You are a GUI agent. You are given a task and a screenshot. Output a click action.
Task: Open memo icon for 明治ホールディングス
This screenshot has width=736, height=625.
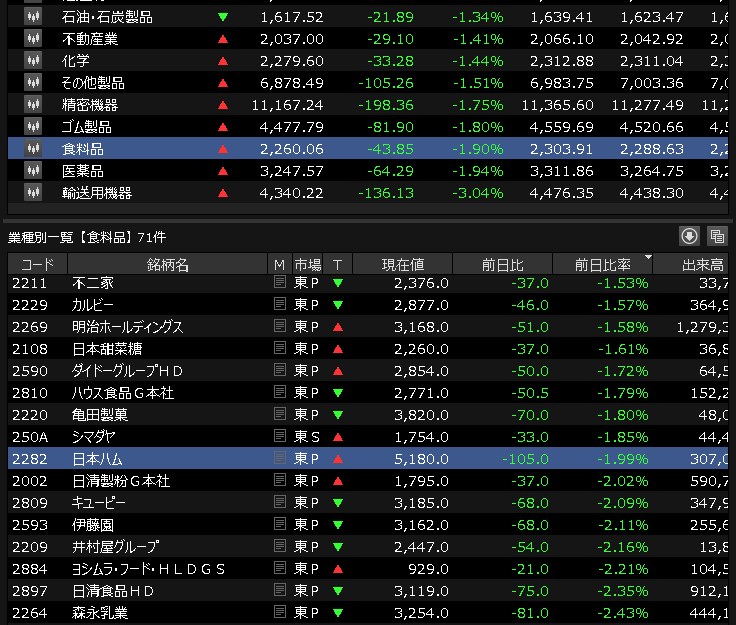click(x=280, y=326)
